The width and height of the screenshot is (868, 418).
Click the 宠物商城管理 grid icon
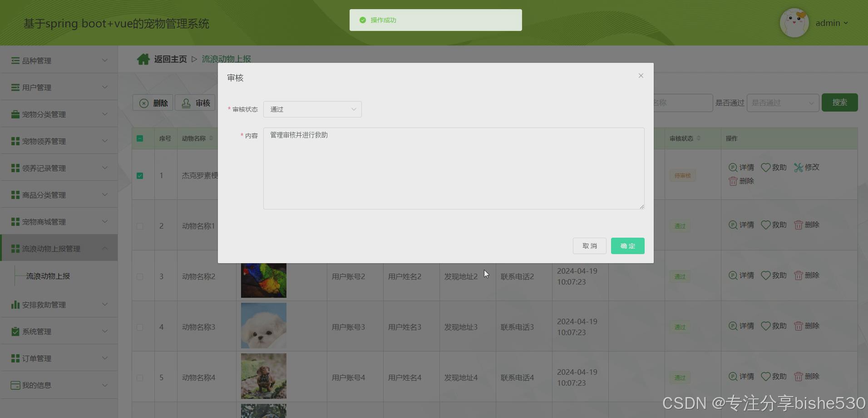pos(15,222)
